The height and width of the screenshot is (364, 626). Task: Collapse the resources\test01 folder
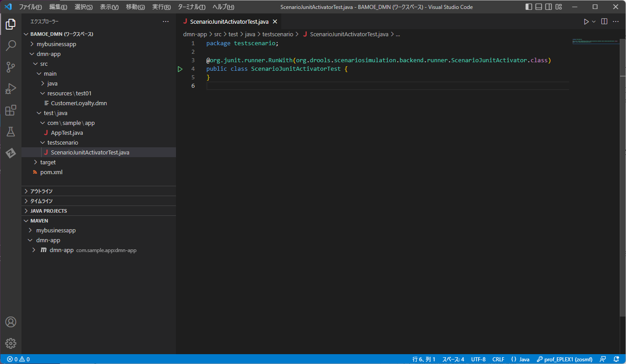tap(99, 93)
